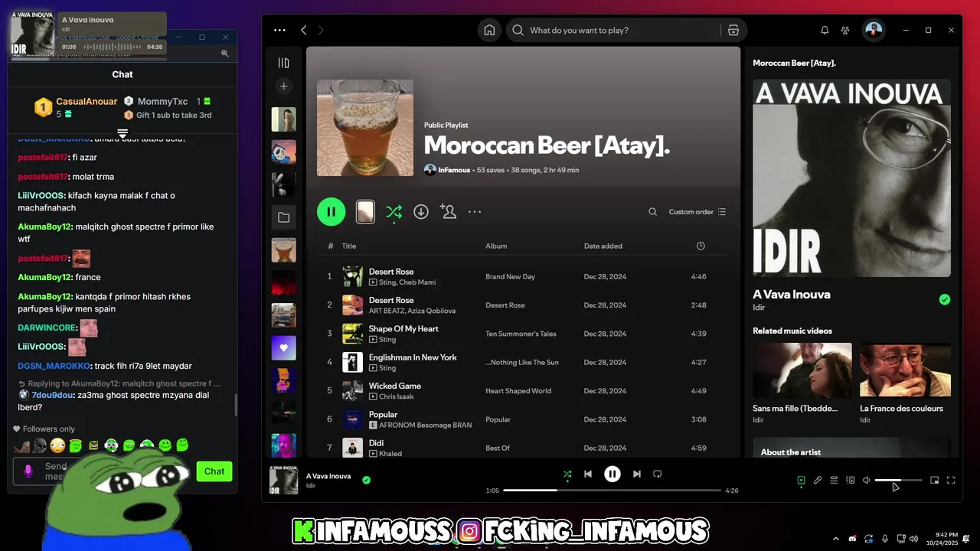Toggle shuffle in the bottom player bar

point(567,474)
